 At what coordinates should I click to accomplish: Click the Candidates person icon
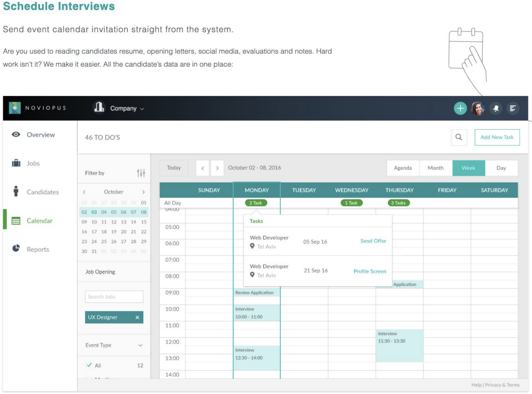pos(16,191)
